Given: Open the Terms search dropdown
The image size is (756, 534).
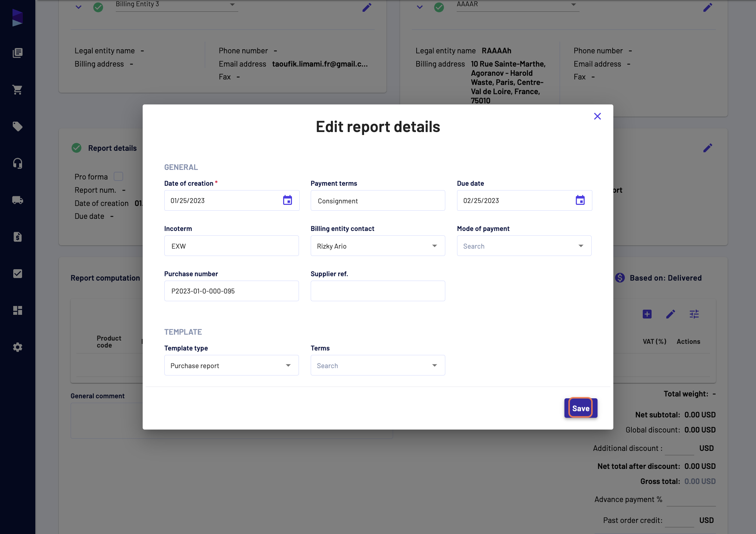Looking at the screenshot, I should coord(378,365).
